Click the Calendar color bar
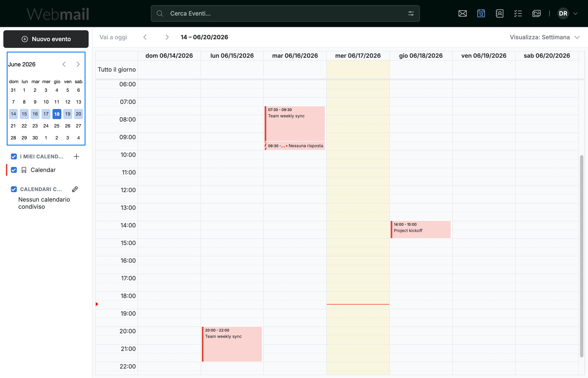588x378 pixels. pos(7,170)
